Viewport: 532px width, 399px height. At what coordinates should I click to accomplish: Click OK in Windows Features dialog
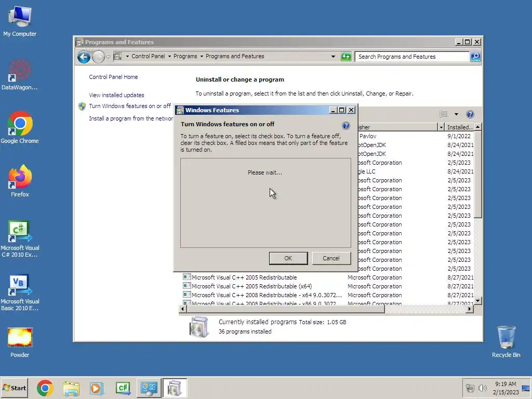(288, 258)
